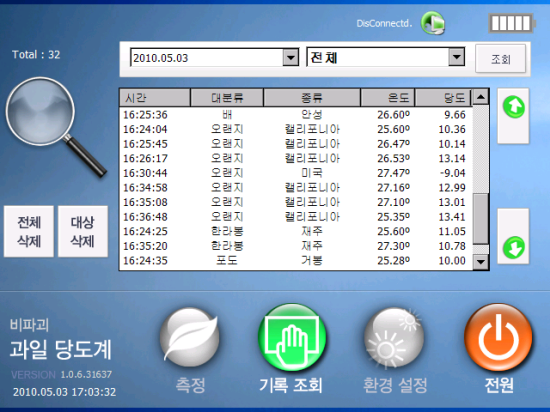
Task: Click the 시간 column header
Action: pyautogui.click(x=155, y=97)
